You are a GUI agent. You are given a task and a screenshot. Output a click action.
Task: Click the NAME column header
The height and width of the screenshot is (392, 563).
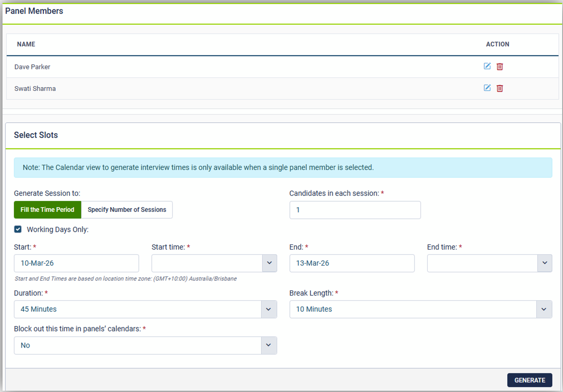(x=26, y=44)
